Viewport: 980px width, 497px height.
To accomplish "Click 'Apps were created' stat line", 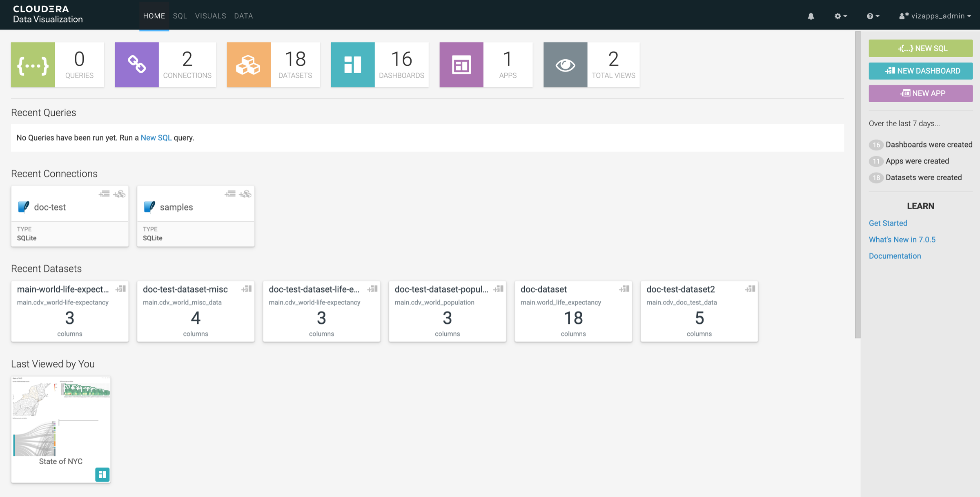I will click(x=909, y=161).
